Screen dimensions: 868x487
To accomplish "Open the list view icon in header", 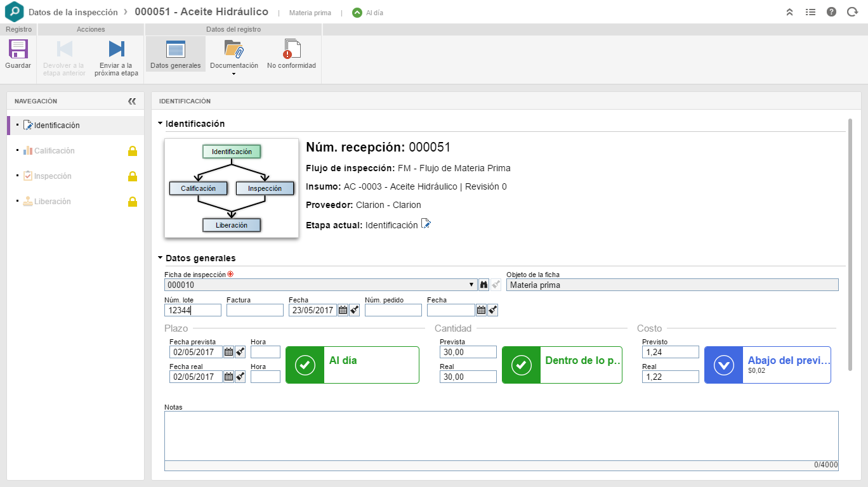I will [810, 12].
